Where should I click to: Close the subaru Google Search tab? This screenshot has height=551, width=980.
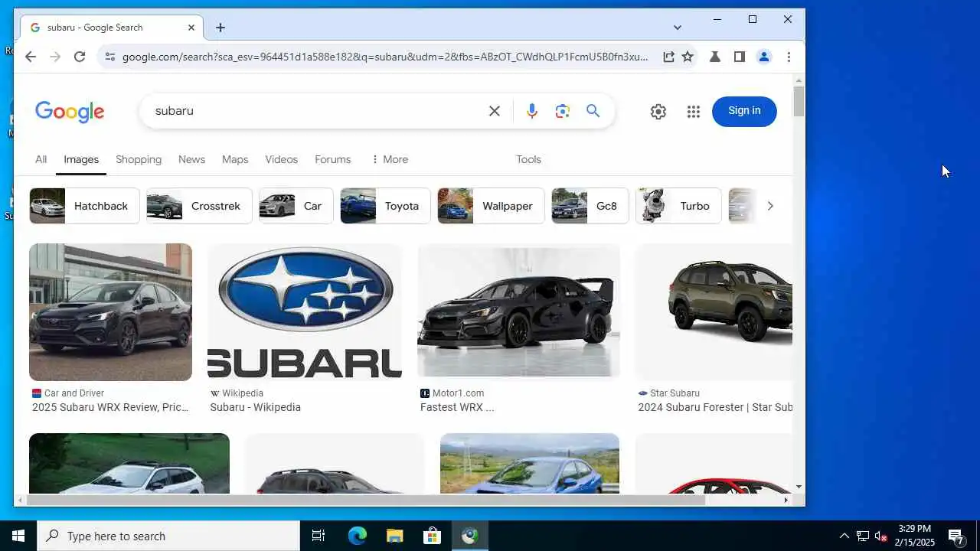coord(191,28)
